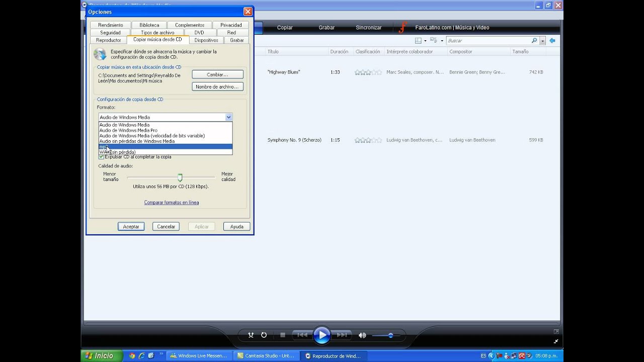Open the Comparar formatos en línea link

172,203
